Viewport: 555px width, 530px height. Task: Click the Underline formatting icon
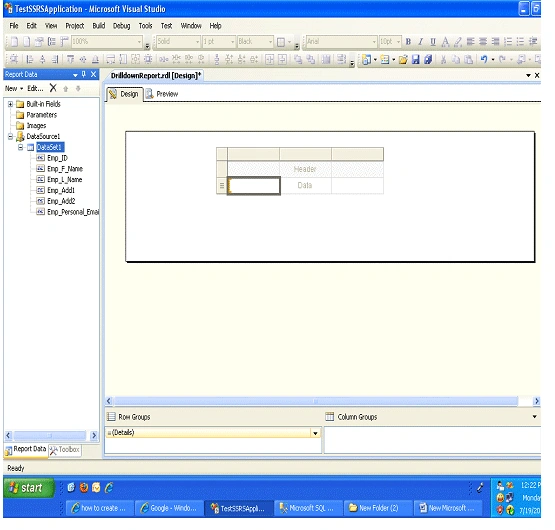[433, 42]
